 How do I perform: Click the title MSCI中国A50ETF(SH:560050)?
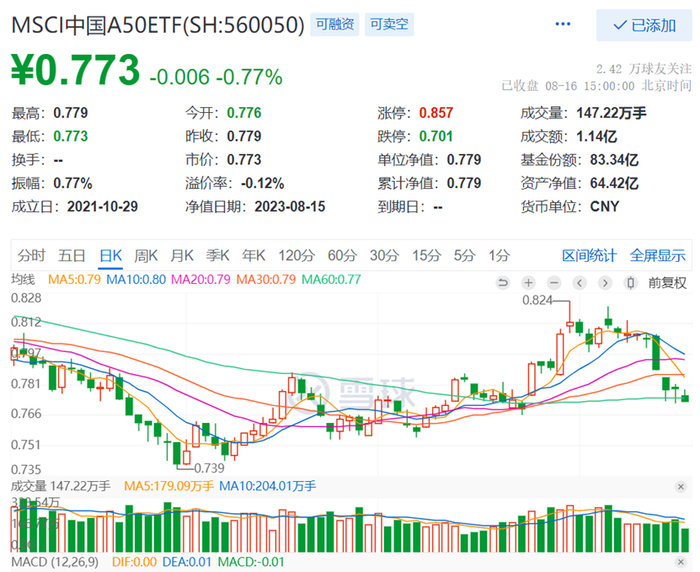[x=158, y=25]
